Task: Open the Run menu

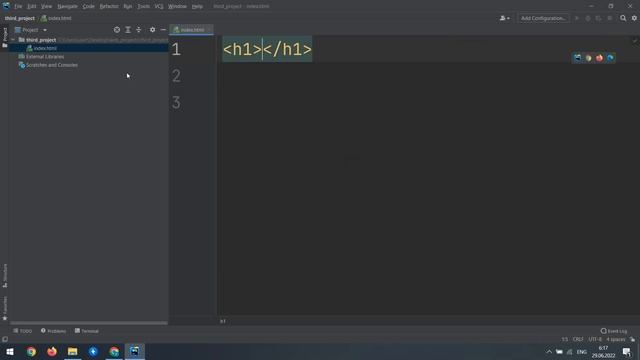Action: (128, 6)
